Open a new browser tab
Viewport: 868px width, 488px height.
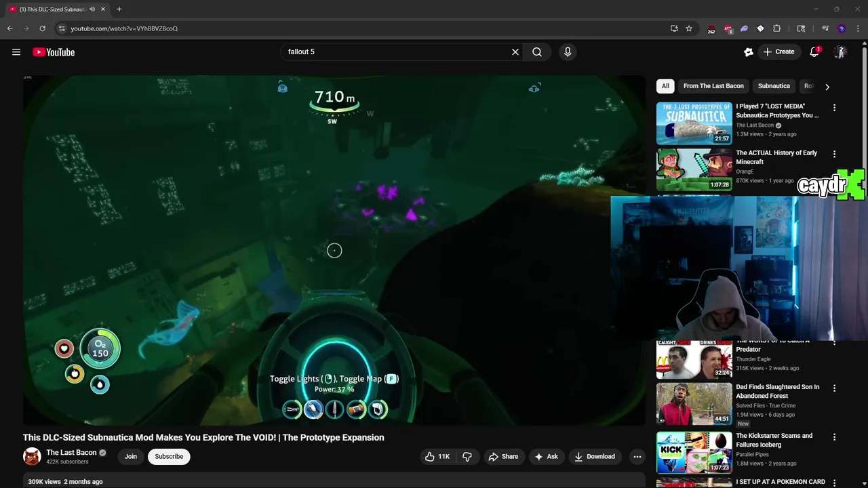click(x=119, y=9)
